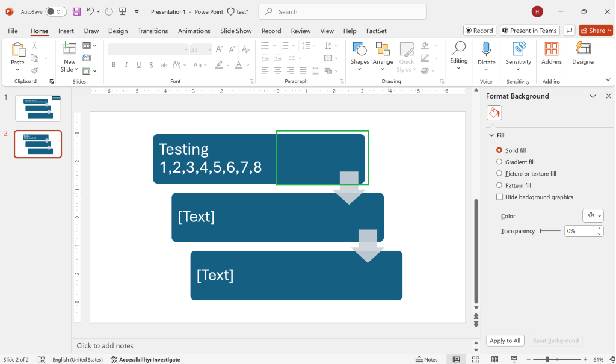The height and width of the screenshot is (364, 616).
Task: Expand Customize Quick Access Toolbar dropdown
Action: (x=137, y=12)
